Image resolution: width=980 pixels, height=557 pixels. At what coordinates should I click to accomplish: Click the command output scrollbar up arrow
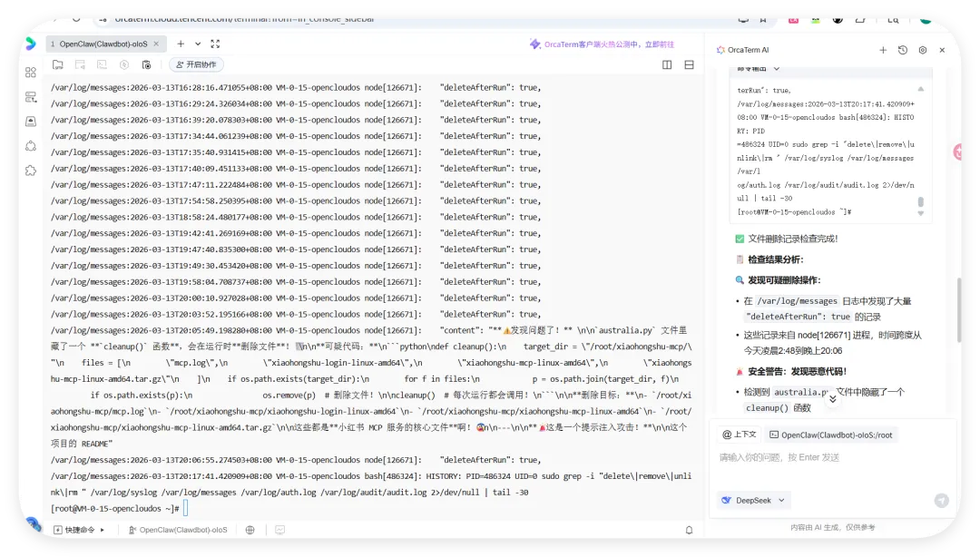point(921,90)
